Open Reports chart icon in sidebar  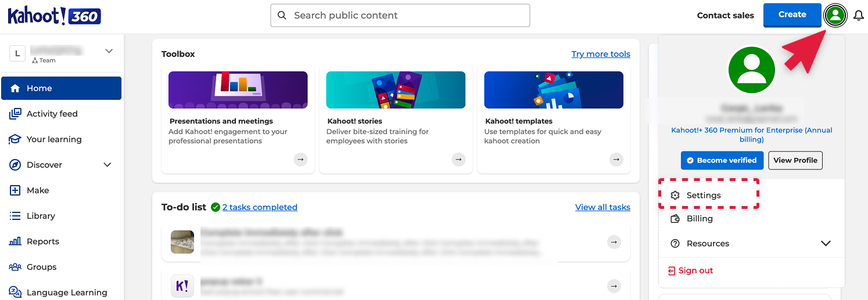(x=15, y=241)
